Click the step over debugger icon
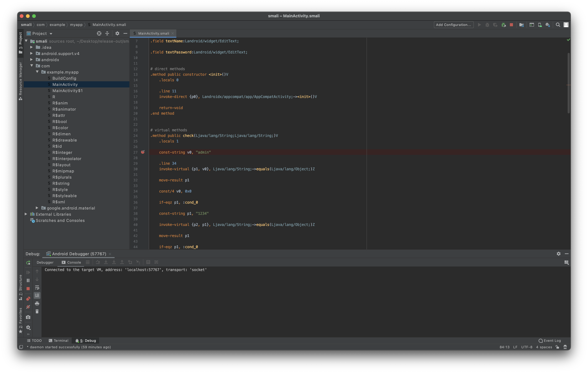Viewport: 588px width, 373px height. 98,262
